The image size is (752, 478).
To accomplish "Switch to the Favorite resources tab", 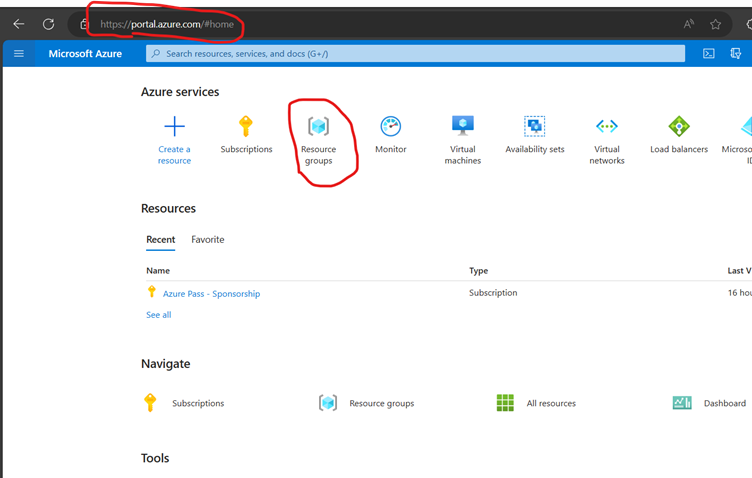I will (x=208, y=240).
